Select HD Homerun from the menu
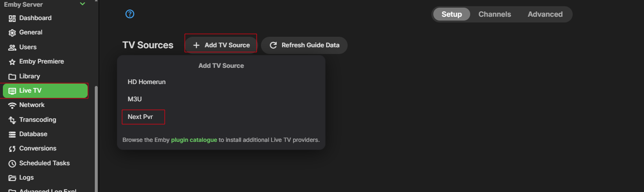Image resolution: width=644 pixels, height=192 pixels. (x=147, y=82)
